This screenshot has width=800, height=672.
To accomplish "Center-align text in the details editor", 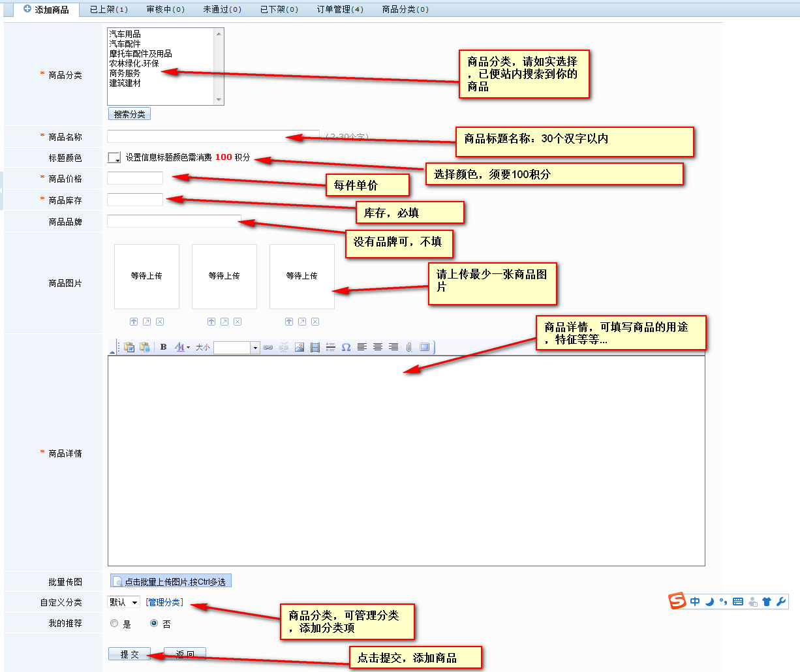I will point(378,347).
